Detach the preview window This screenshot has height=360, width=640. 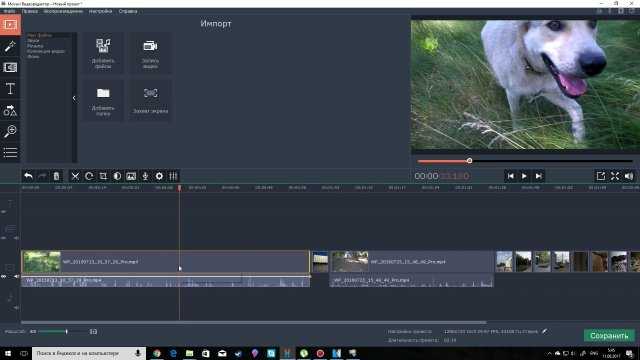pyautogui.click(x=600, y=176)
